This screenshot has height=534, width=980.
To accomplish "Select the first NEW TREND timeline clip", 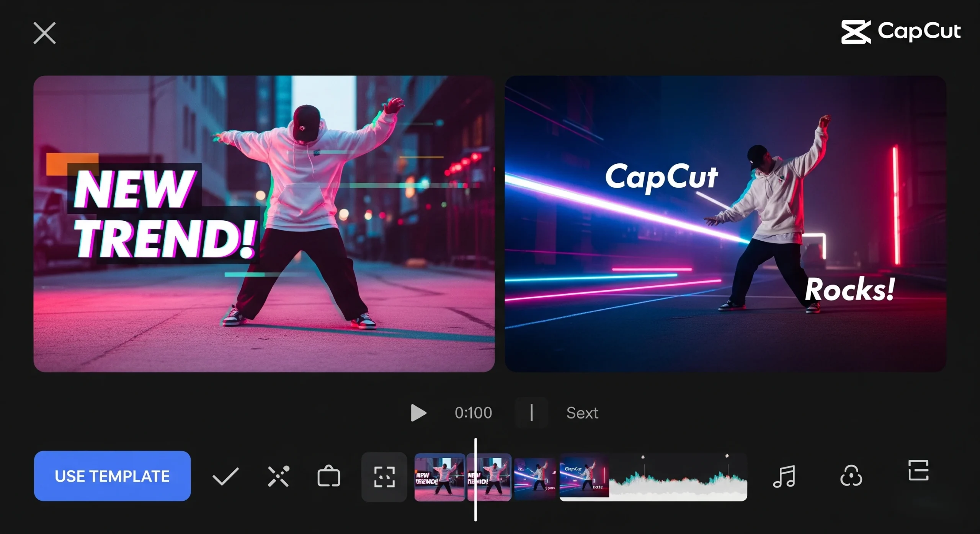I will [x=439, y=477].
